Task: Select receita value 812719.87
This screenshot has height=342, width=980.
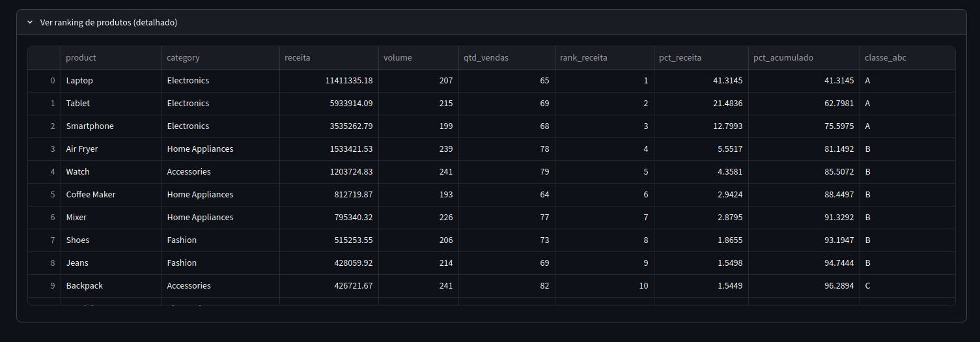Action: [x=329, y=195]
